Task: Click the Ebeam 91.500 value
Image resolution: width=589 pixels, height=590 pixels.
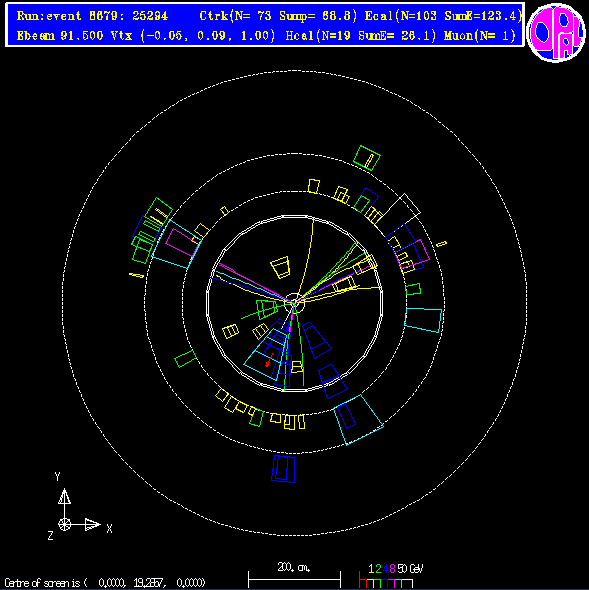Action: [60, 36]
